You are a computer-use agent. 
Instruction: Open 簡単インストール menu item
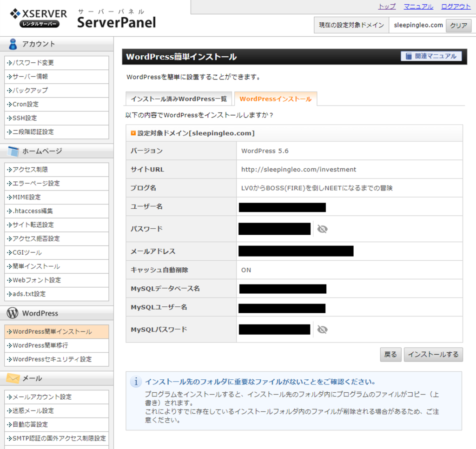coord(57,266)
